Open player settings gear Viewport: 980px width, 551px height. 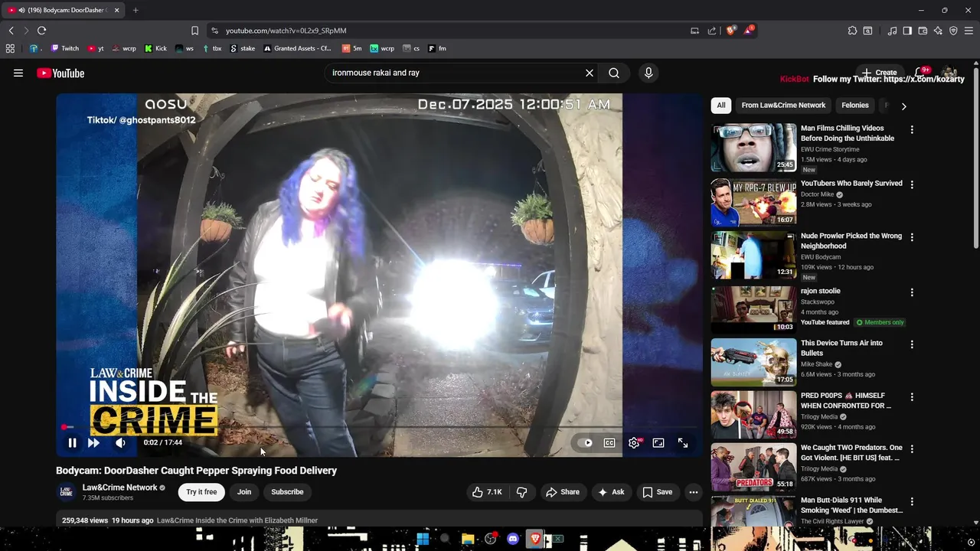634,442
